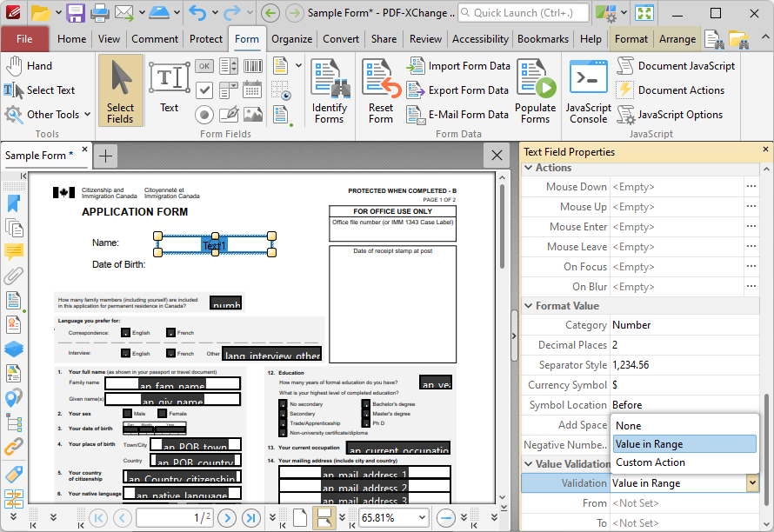
Task: Select the Signature field tool
Action: click(x=229, y=114)
